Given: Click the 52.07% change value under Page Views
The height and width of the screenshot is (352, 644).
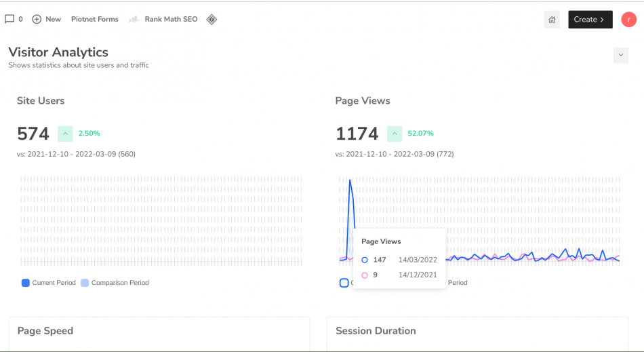Looking at the screenshot, I should coord(420,134).
